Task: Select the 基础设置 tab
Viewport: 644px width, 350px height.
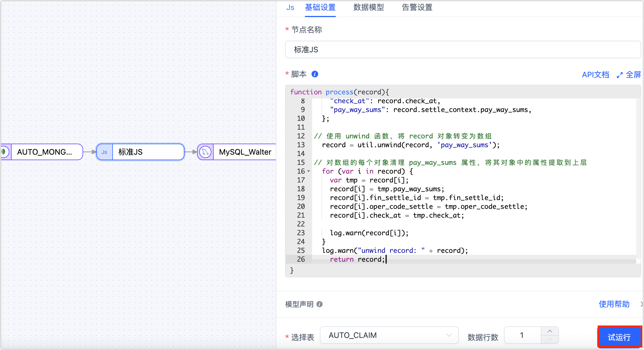Action: point(320,7)
